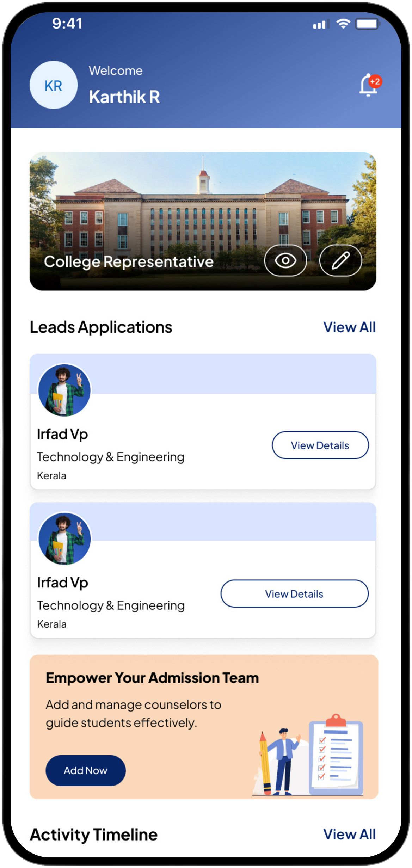Select the Activity Timeline heading
Image resolution: width=412 pixels, height=868 pixels.
[94, 835]
